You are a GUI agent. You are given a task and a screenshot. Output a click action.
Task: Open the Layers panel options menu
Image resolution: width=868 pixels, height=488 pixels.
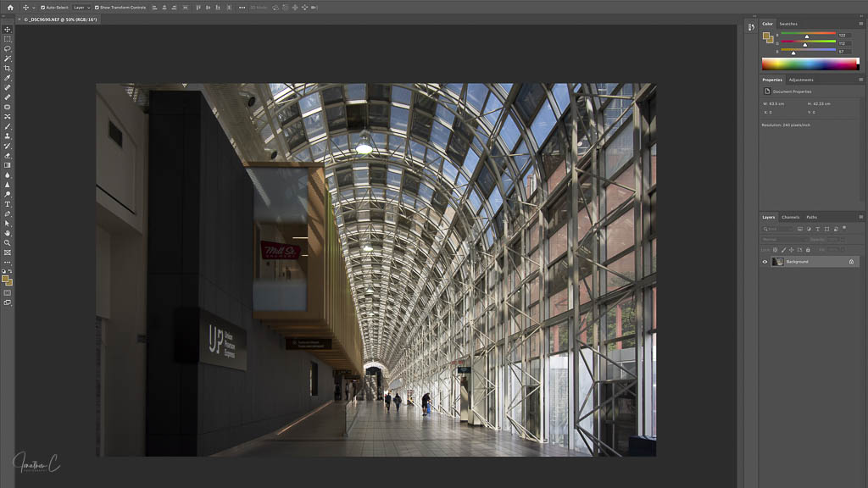pyautogui.click(x=860, y=217)
